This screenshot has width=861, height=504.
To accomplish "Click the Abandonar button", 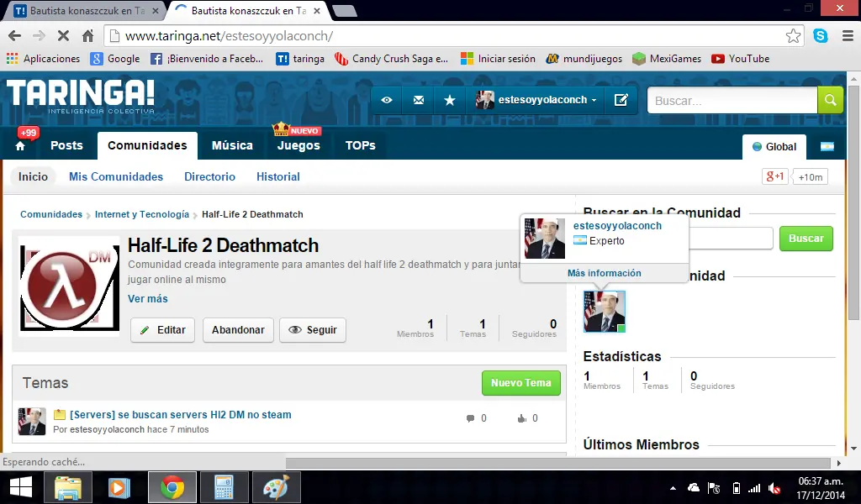I will pos(238,330).
